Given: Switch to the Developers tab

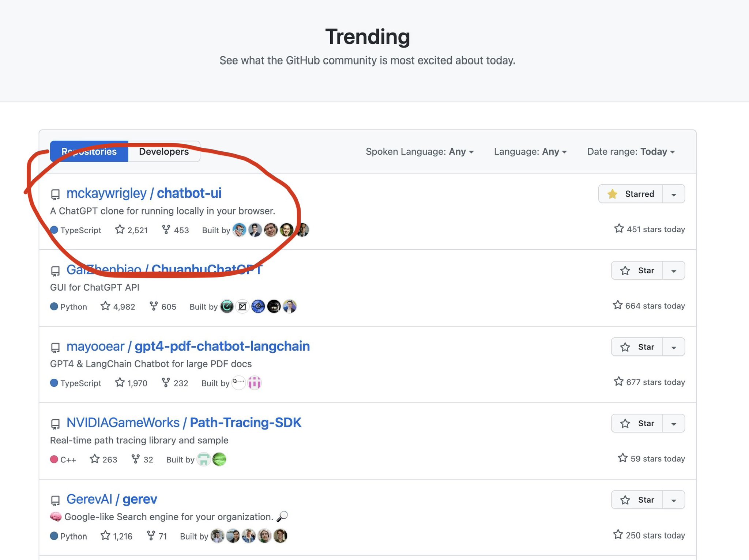Looking at the screenshot, I should point(163,151).
